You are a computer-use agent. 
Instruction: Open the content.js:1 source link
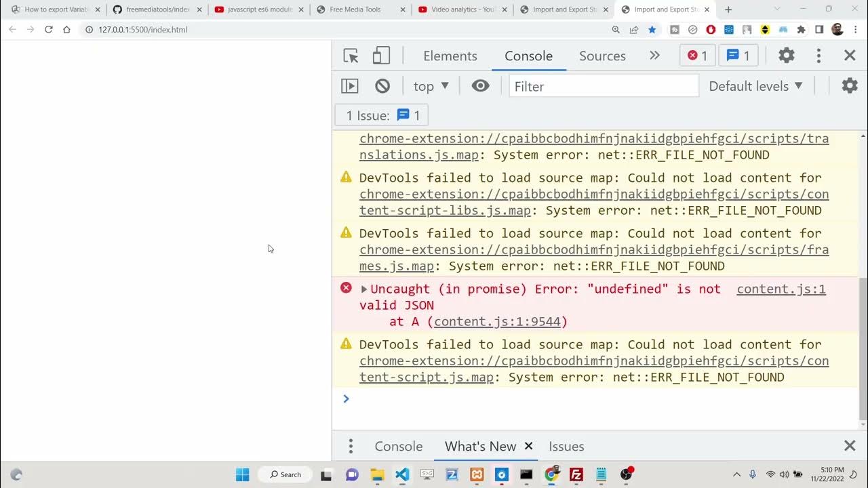(x=781, y=289)
